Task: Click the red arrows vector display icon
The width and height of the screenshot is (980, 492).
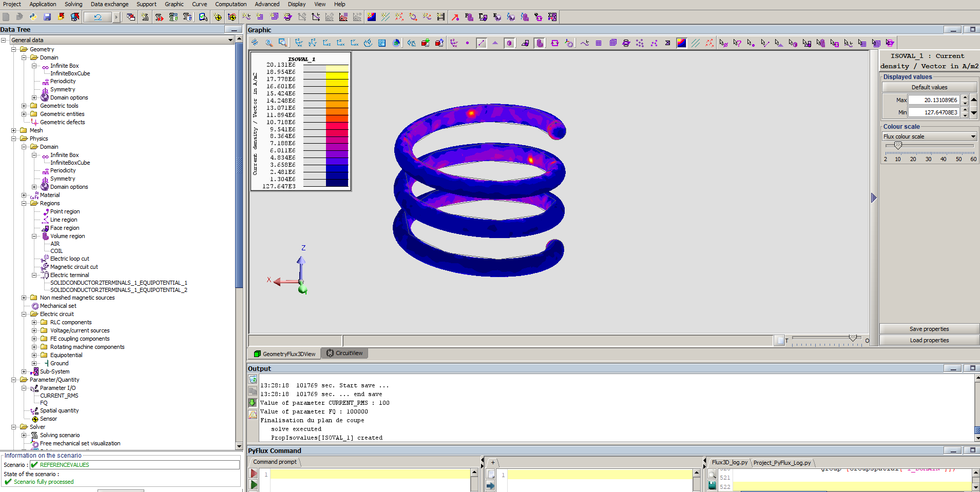Action: 709,43
